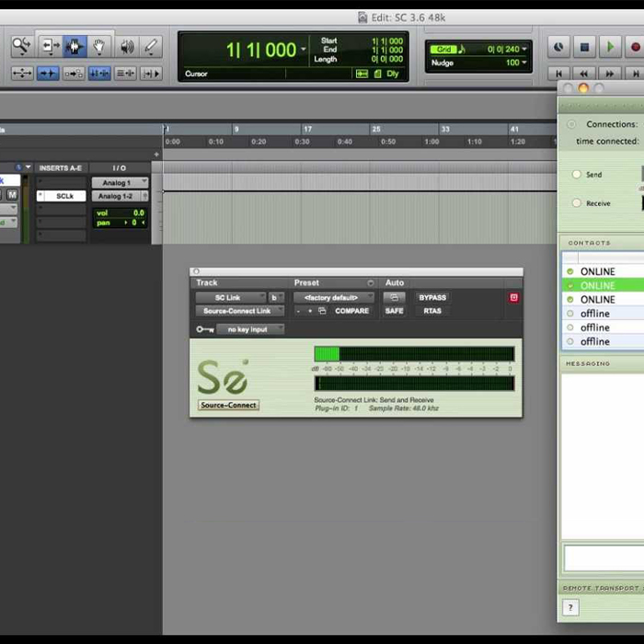Select next preset with plus button
The width and height of the screenshot is (644, 644).
point(310,311)
